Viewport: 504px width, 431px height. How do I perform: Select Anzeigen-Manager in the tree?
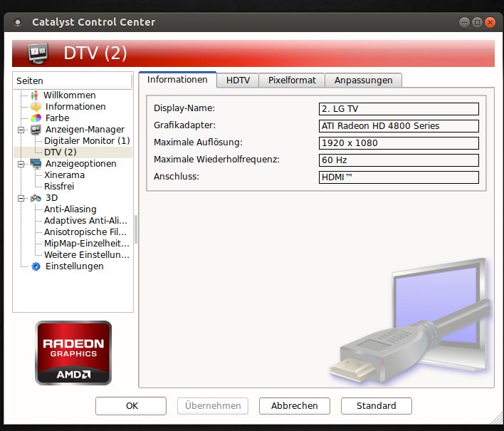[x=85, y=130]
